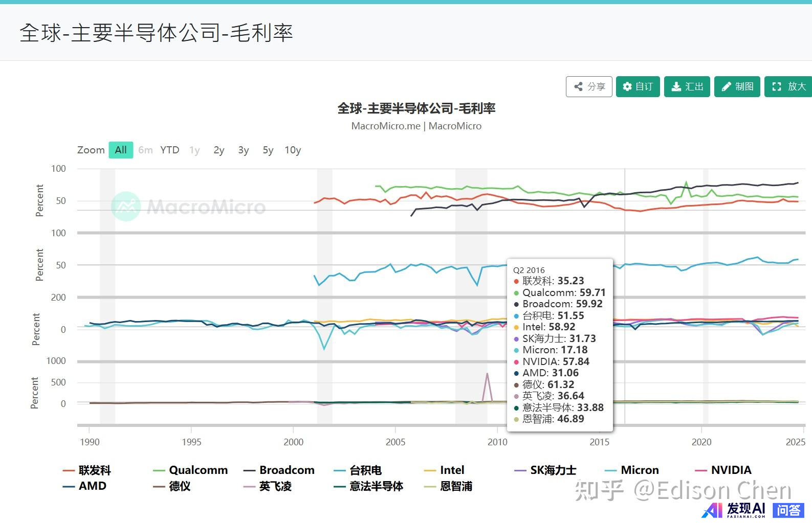Click 1995 label on the x-axis
The image size is (812, 523).
click(x=191, y=442)
